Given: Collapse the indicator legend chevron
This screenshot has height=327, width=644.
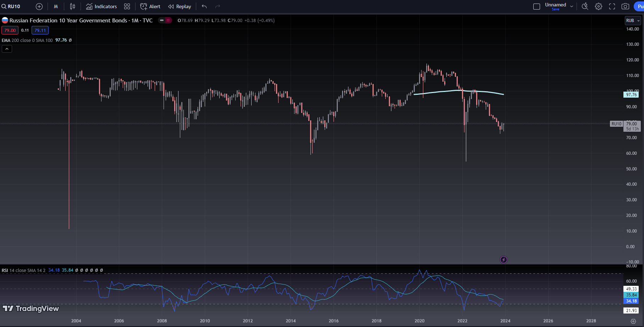Looking at the screenshot, I should coord(7,49).
